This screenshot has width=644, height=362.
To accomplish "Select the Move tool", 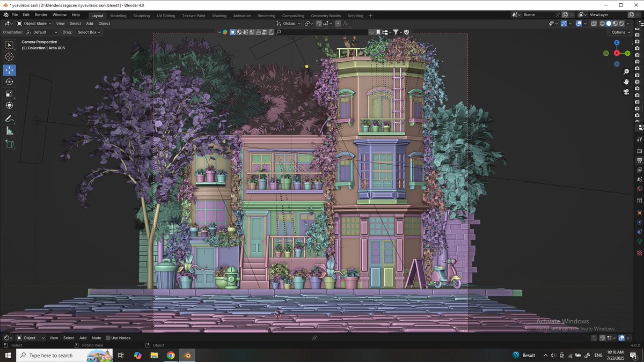I will click(x=10, y=70).
